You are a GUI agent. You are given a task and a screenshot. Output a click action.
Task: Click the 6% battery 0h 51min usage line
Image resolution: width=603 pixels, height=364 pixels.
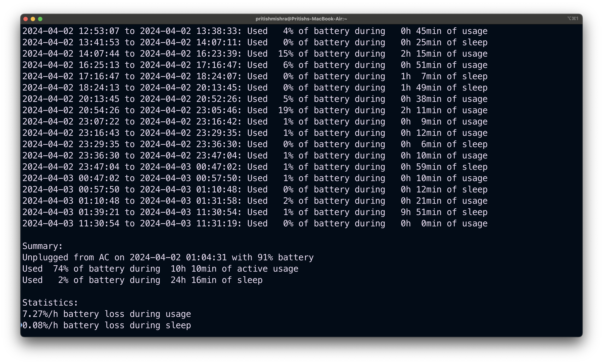pos(255,65)
